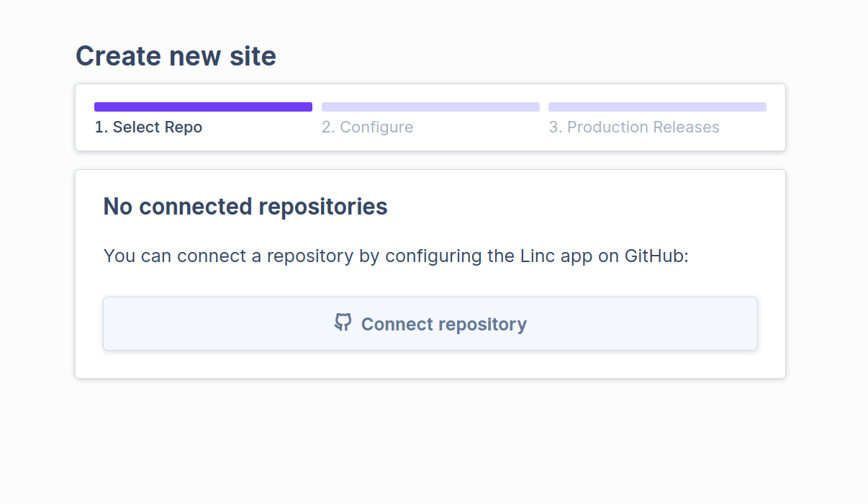This screenshot has height=504, width=868.
Task: Click the 'Create new site' heading
Action: [176, 55]
